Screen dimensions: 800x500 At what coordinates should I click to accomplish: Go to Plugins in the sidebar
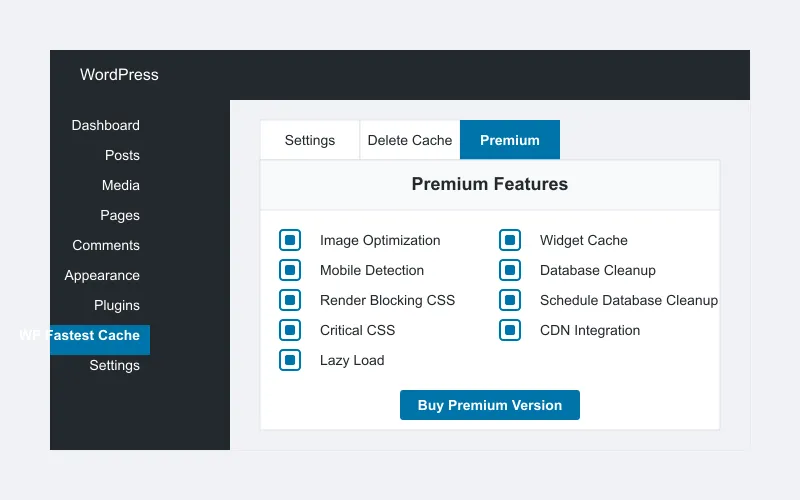coord(117,306)
